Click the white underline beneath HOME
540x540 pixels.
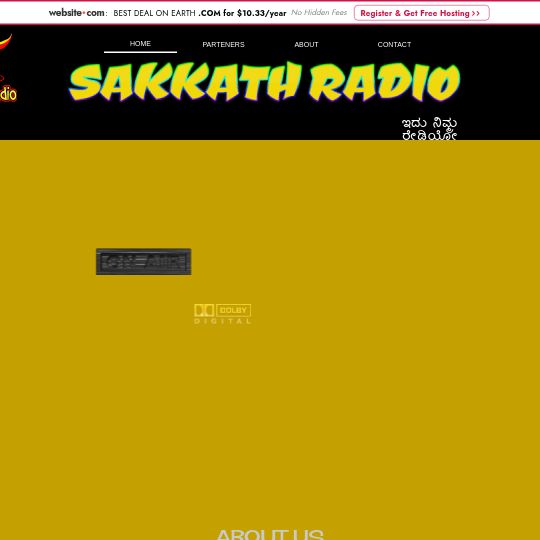coord(141,52)
